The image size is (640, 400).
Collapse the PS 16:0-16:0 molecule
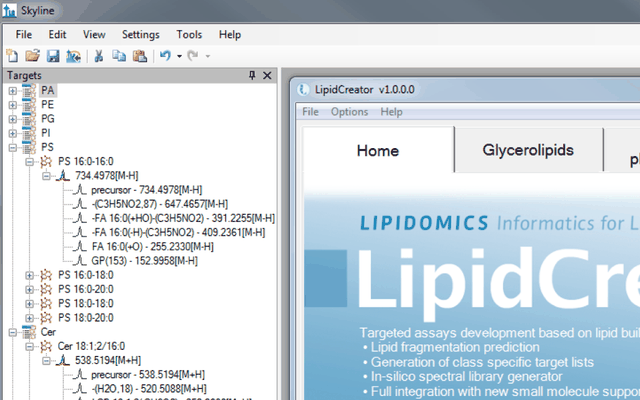[29, 162]
